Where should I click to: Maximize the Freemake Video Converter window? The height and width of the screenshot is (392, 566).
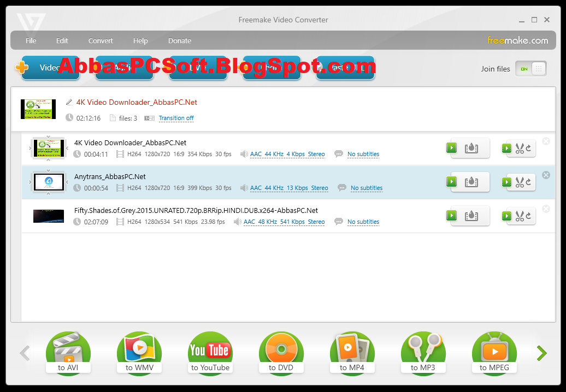pos(534,20)
